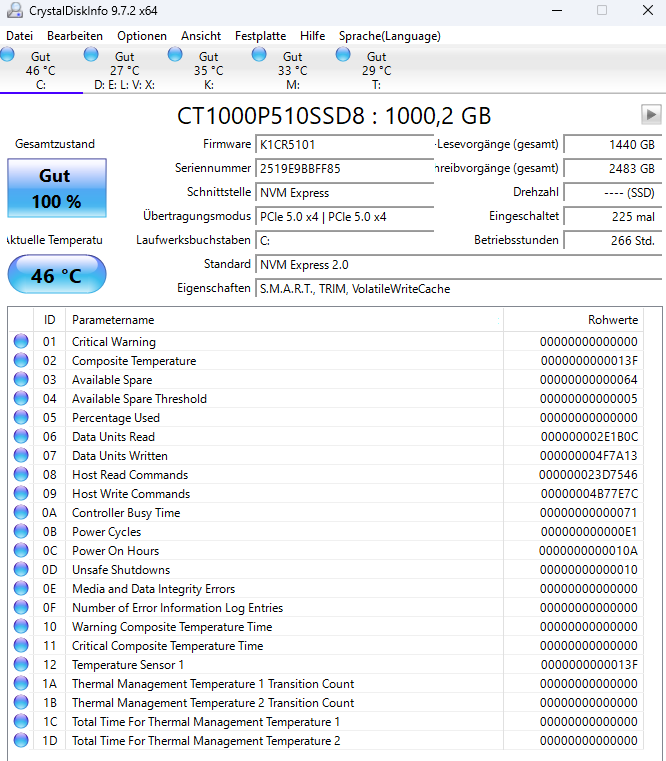Viewport: 666px width, 761px height.
Task: Click status orb of Percentage Used row
Action: [x=21, y=417]
